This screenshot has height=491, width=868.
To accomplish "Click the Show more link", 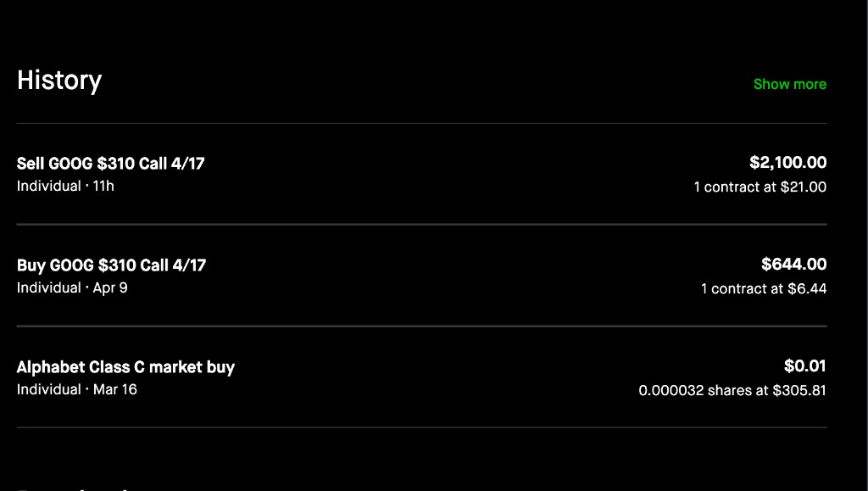I will pos(789,84).
